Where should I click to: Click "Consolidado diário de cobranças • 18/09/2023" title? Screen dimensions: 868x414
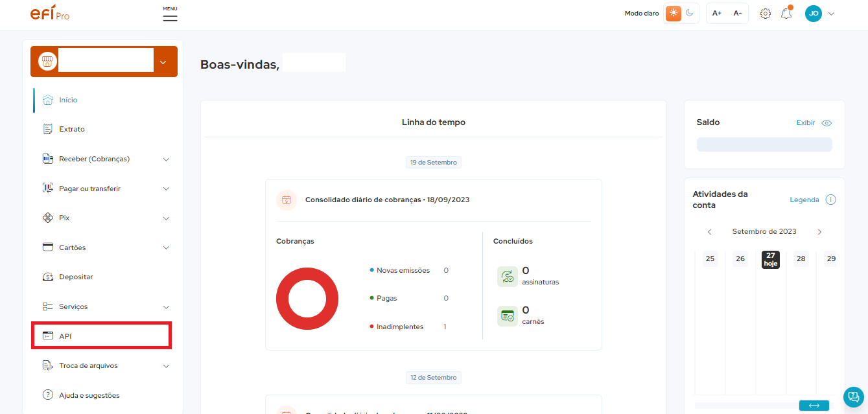tap(388, 200)
